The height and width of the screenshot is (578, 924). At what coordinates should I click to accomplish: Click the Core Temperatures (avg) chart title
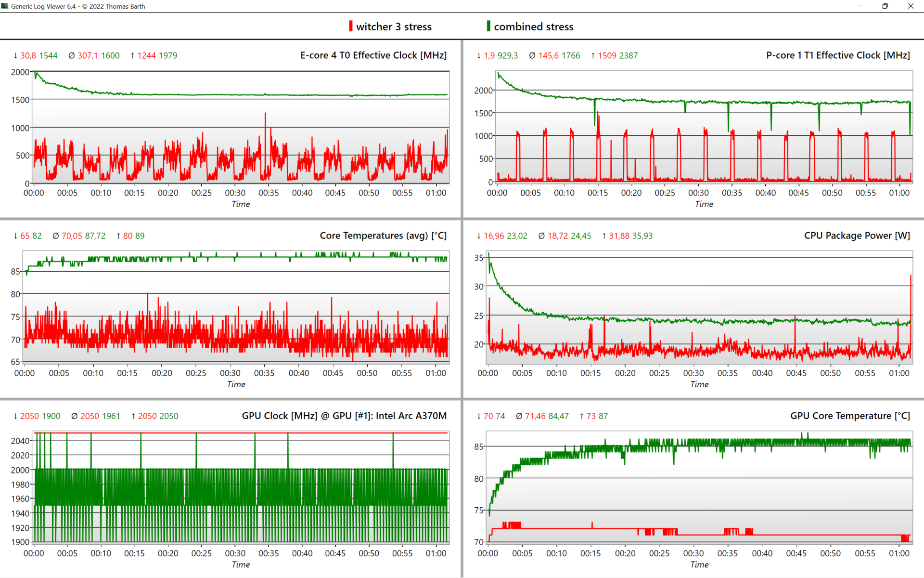(x=383, y=236)
